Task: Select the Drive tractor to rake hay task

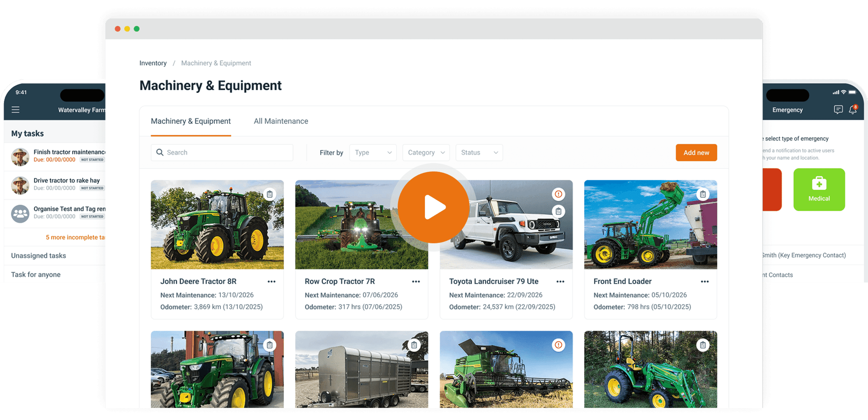Action: tap(55, 185)
